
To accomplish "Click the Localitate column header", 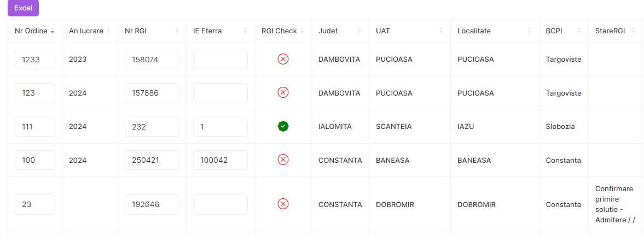I will point(474,31).
